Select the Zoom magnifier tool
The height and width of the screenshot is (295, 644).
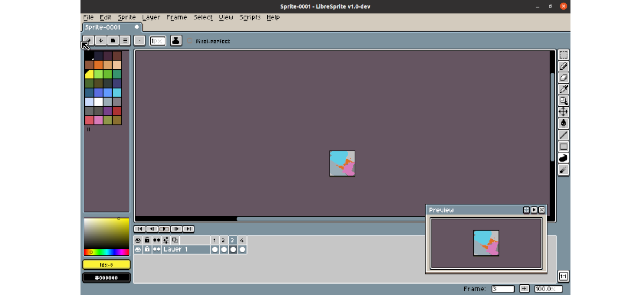pyautogui.click(x=563, y=100)
